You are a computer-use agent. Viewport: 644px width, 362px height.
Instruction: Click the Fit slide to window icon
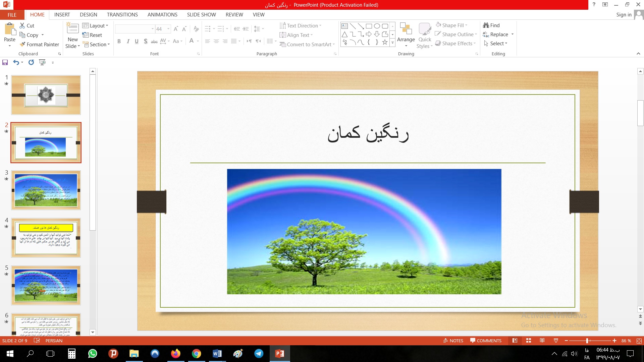(x=639, y=341)
